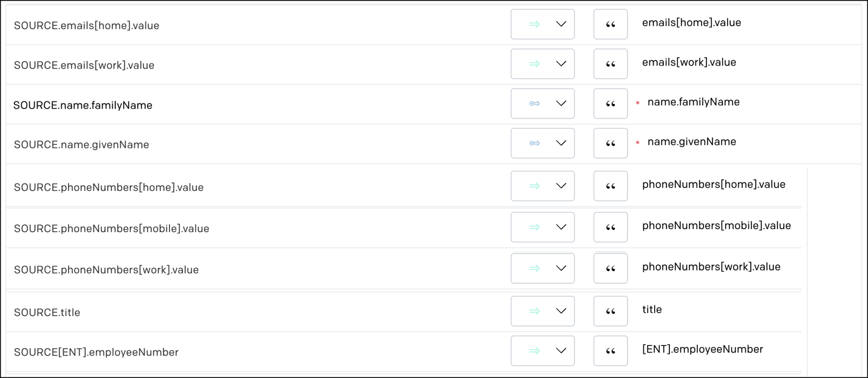
Task: Click the quote button for the title attribute
Action: [x=610, y=311]
